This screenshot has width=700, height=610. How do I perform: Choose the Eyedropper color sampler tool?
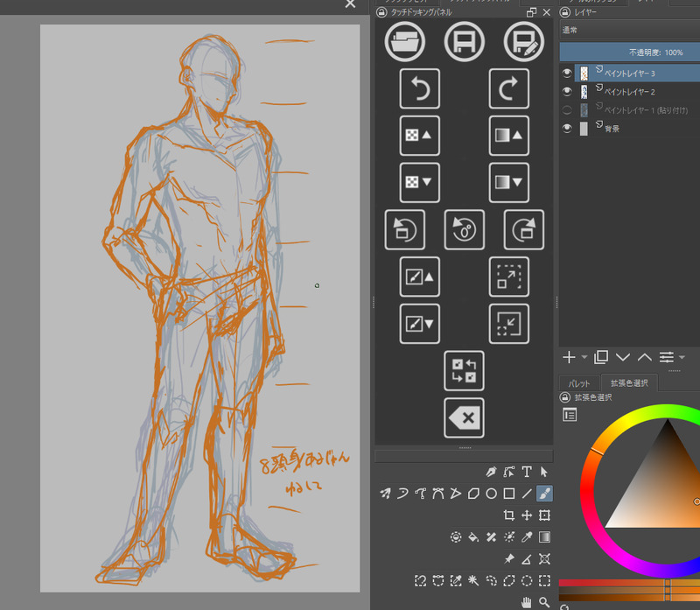click(527, 537)
